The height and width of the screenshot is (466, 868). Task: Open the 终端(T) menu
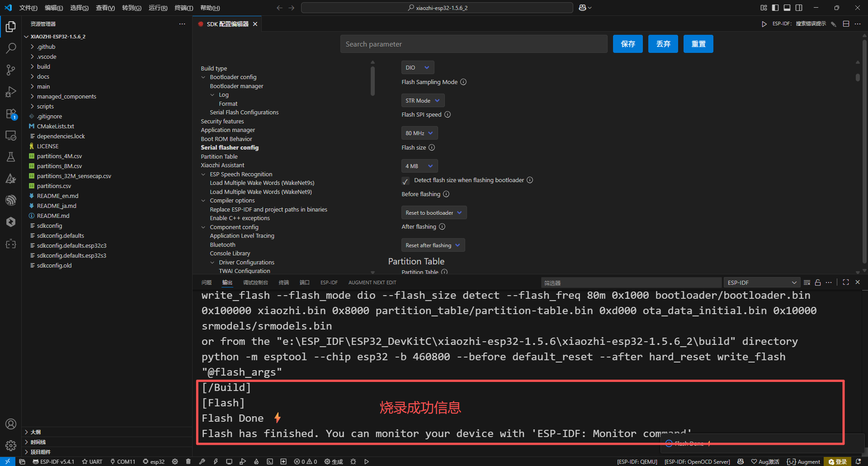(184, 8)
